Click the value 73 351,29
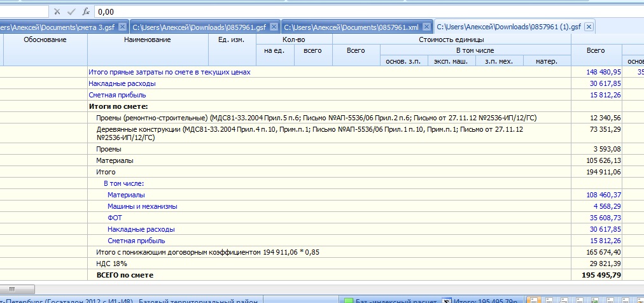Image resolution: width=644 pixels, height=303 pixels. click(x=605, y=129)
